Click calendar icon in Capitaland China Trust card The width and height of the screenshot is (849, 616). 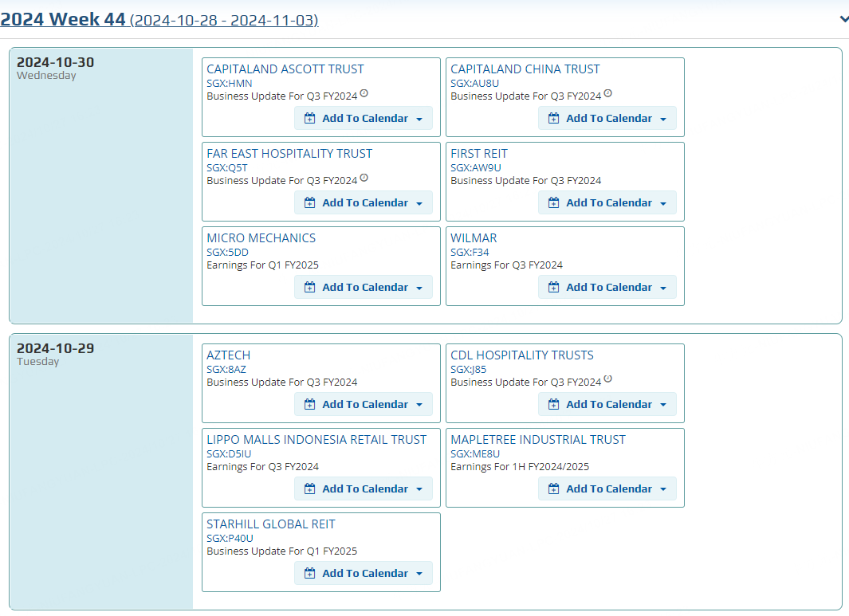pos(553,119)
